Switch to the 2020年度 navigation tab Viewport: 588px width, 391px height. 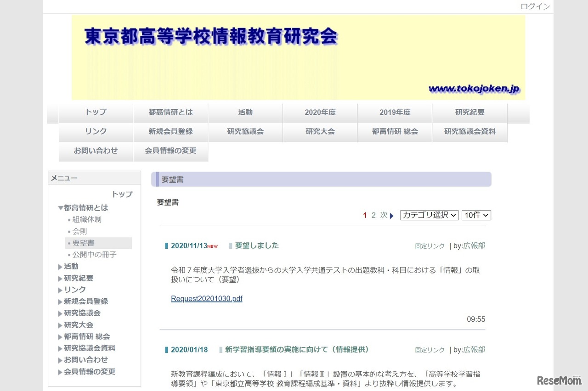click(x=320, y=112)
